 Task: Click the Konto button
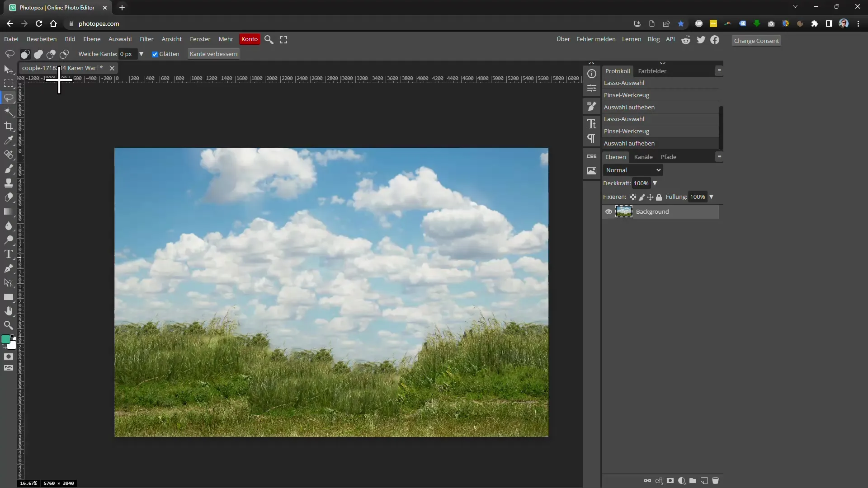point(250,39)
